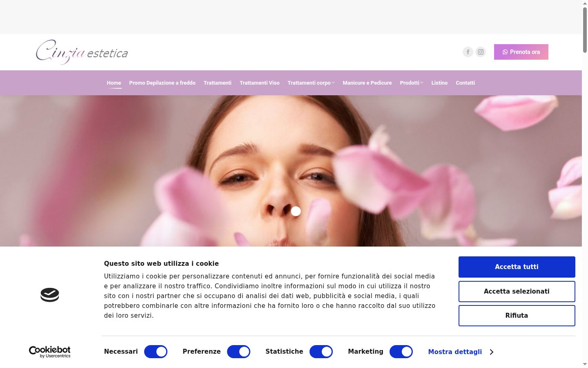Click the white slider dot on hero image

click(296, 211)
